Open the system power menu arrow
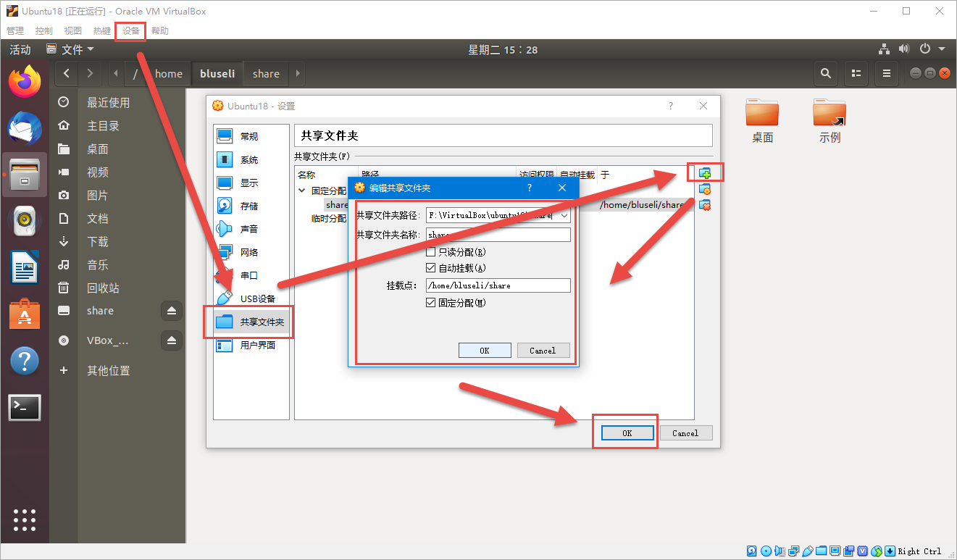This screenshot has height=560, width=957. pyautogui.click(x=942, y=49)
